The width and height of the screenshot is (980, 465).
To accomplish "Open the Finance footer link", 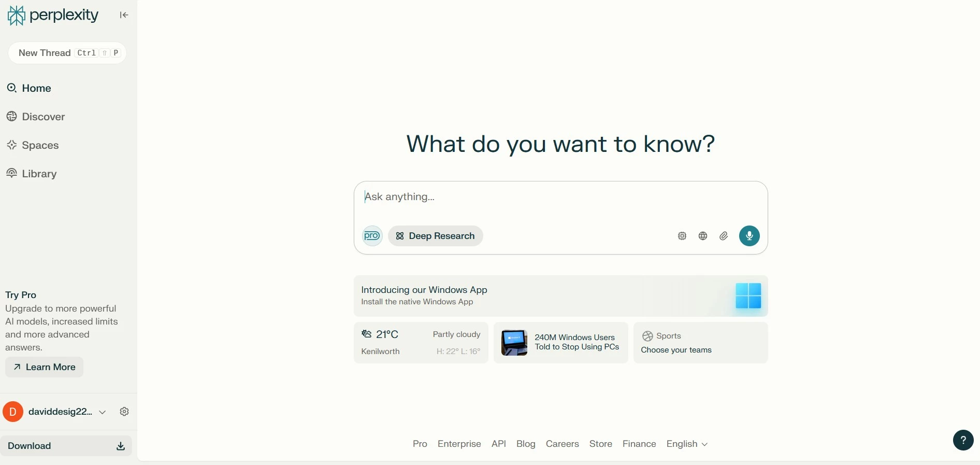I will coord(639,444).
